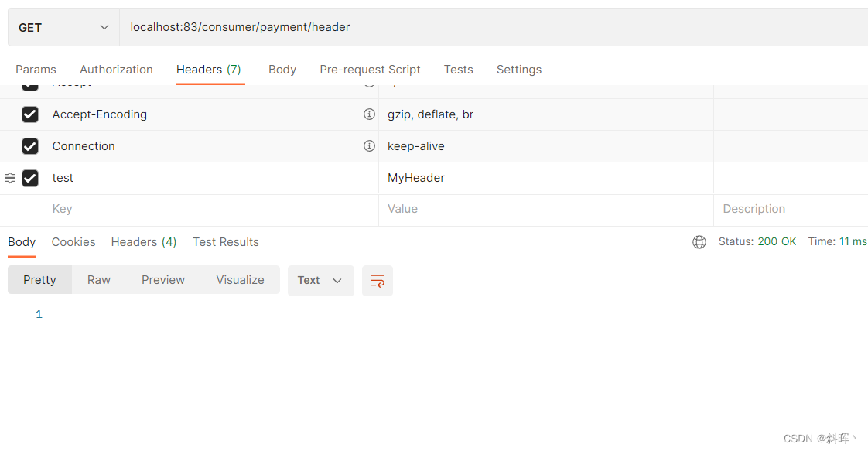Click the request URL input field

click(x=309, y=27)
